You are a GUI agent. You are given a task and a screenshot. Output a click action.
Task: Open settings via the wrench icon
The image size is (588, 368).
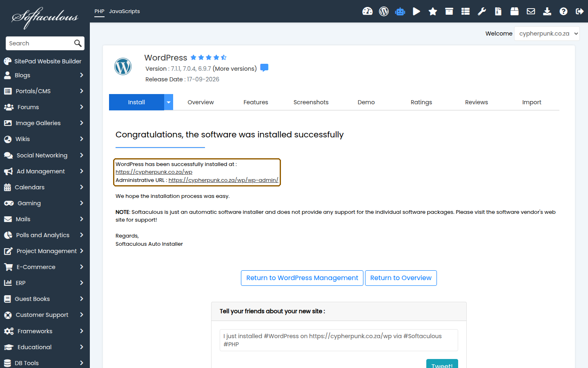pos(482,11)
